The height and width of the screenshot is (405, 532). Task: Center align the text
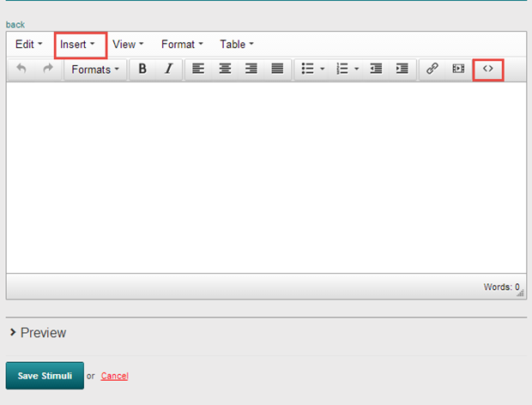click(225, 70)
